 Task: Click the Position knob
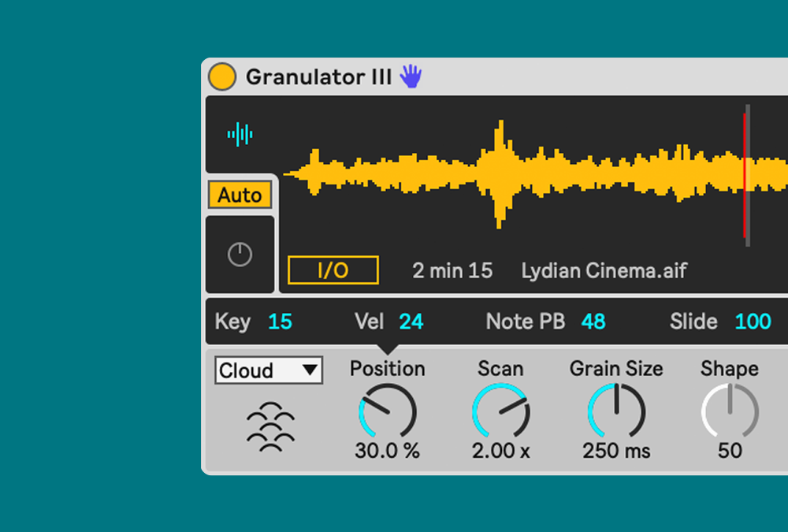[x=387, y=411]
